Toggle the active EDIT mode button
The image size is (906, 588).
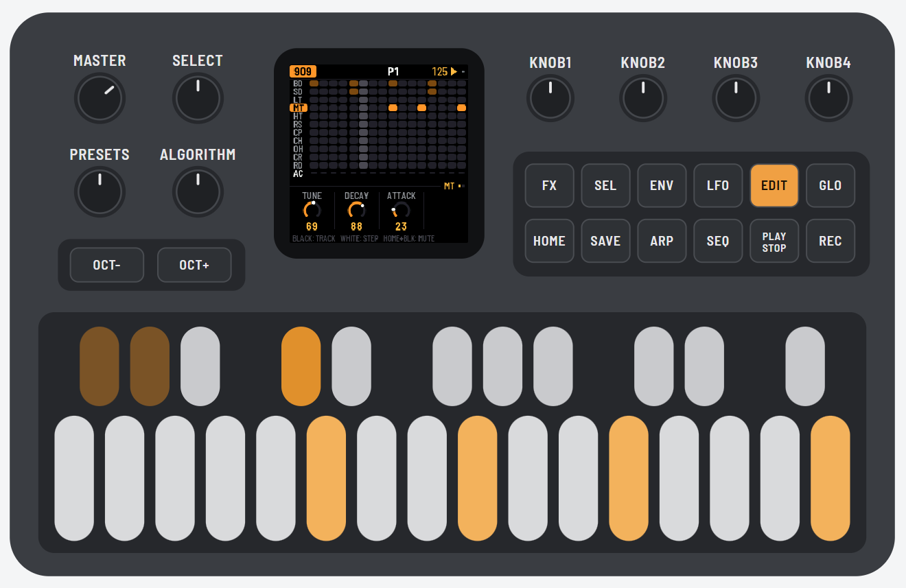774,185
